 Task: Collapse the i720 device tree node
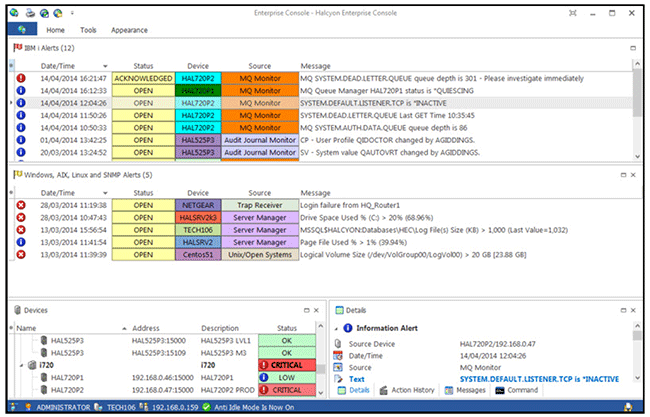[21, 365]
